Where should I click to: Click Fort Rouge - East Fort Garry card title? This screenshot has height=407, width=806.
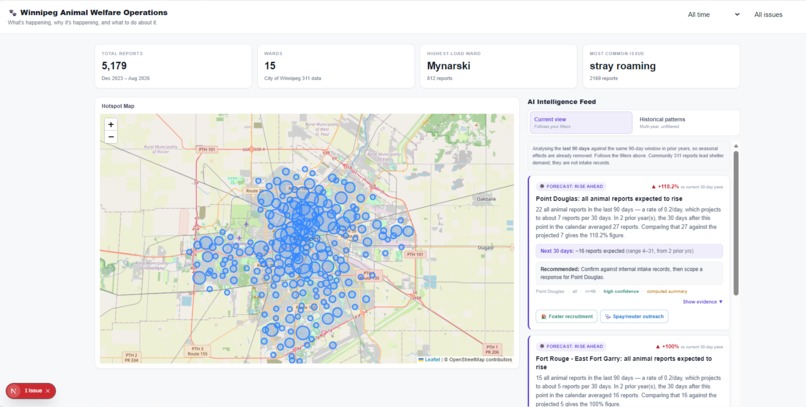tap(624, 363)
